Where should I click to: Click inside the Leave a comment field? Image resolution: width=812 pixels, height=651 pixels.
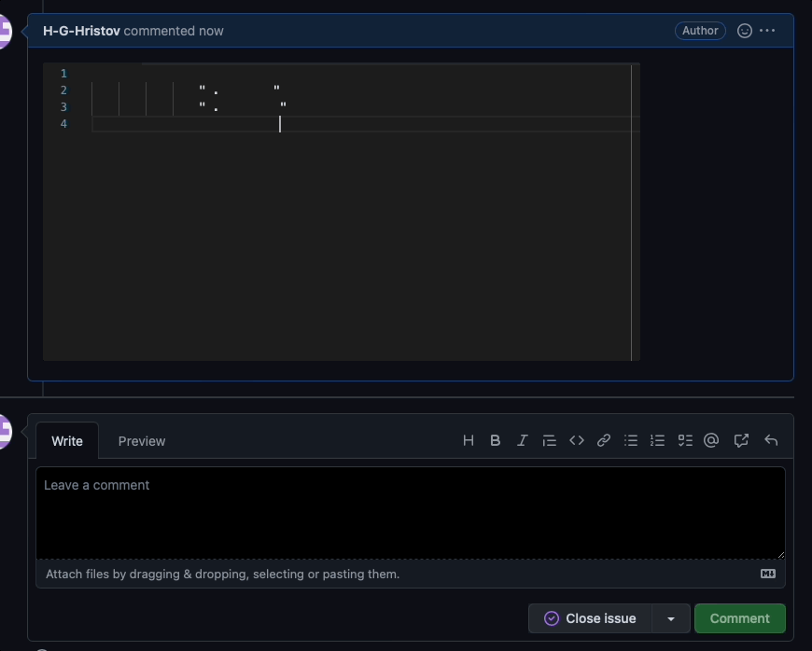411,511
